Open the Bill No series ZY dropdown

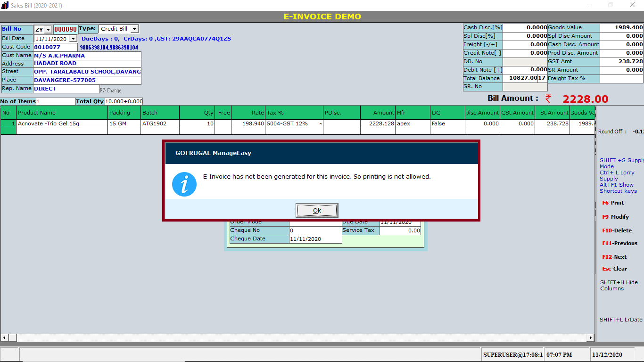point(48,30)
